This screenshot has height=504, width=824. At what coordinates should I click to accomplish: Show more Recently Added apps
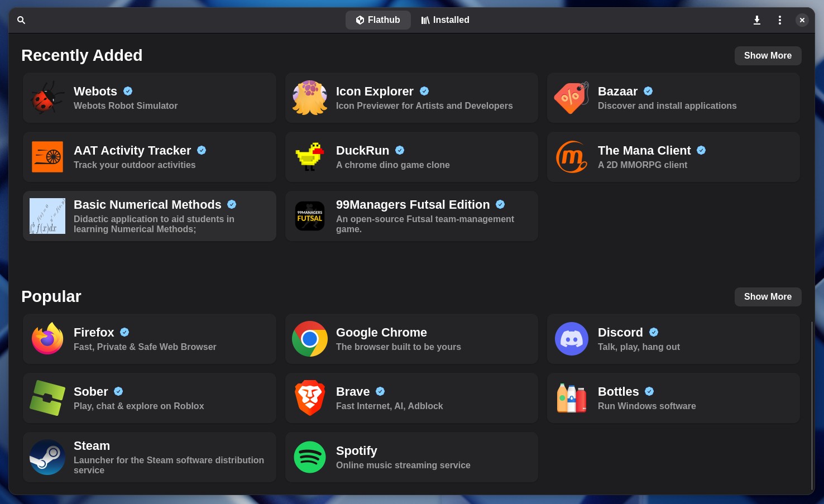[768, 56]
